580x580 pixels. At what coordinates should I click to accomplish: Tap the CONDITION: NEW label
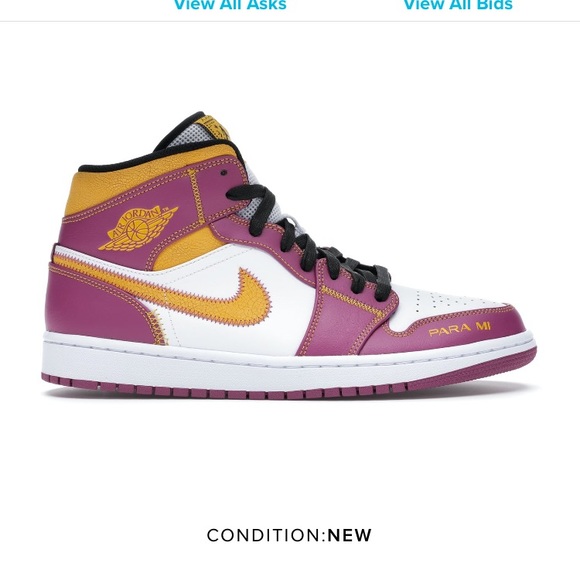(289, 535)
